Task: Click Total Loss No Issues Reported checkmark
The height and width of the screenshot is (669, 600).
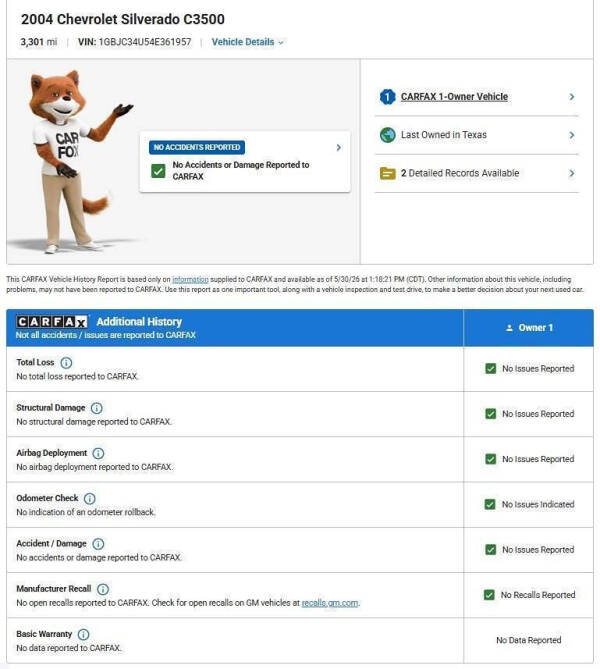Action: point(491,368)
